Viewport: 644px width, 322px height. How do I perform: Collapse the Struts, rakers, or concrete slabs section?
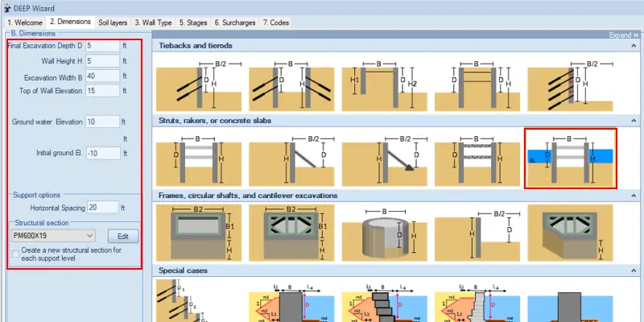(x=634, y=121)
